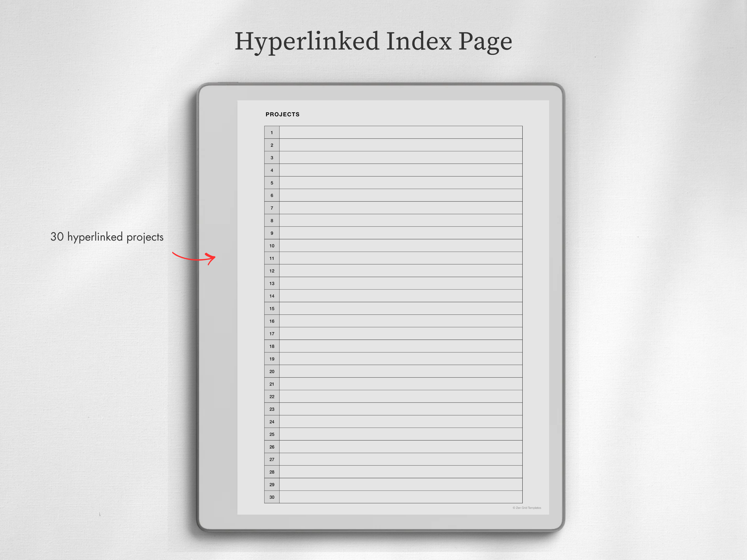The image size is (747, 560).
Task: Select index number 7 cell
Action: [x=272, y=208]
